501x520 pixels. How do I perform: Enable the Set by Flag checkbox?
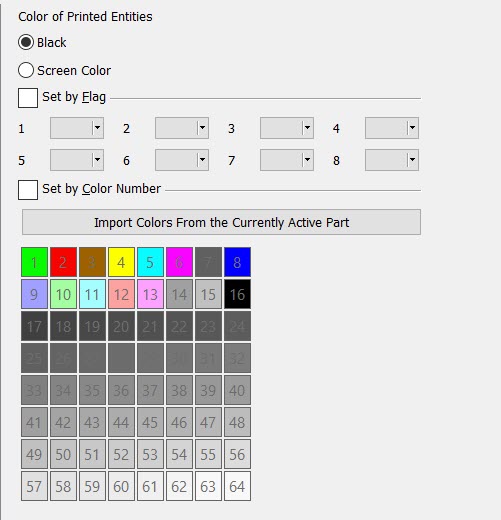28,98
